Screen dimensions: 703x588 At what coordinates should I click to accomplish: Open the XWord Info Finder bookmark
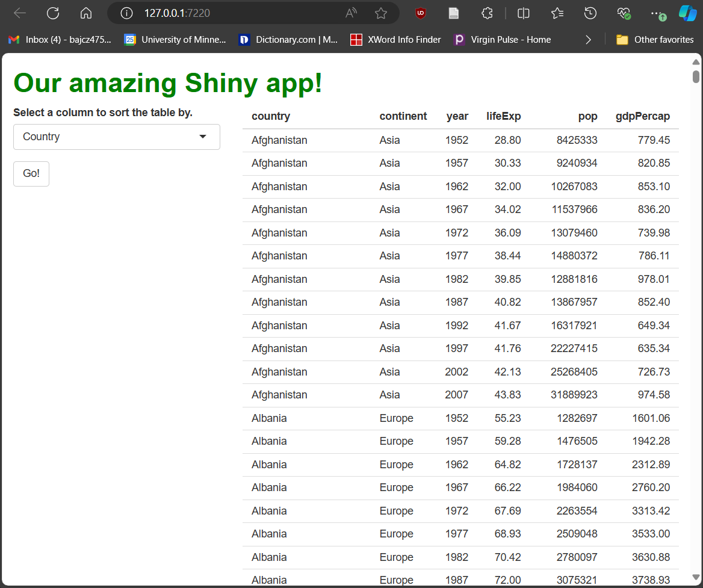pyautogui.click(x=395, y=39)
